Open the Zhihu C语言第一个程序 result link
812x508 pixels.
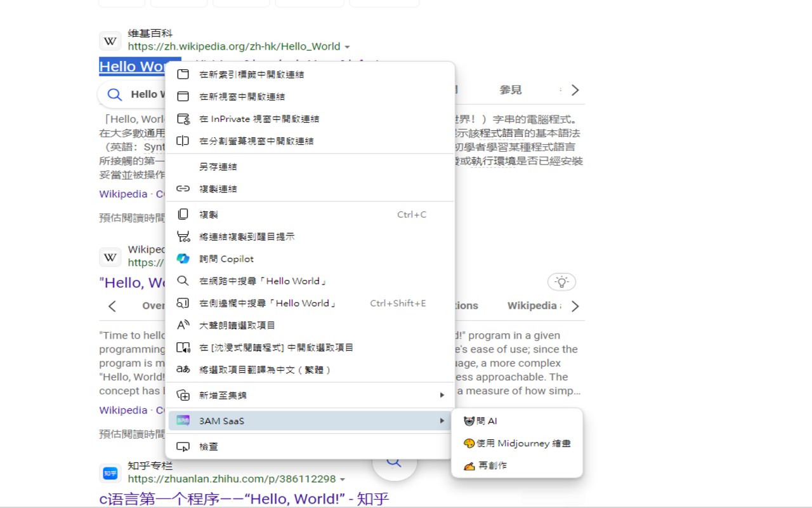(x=244, y=499)
